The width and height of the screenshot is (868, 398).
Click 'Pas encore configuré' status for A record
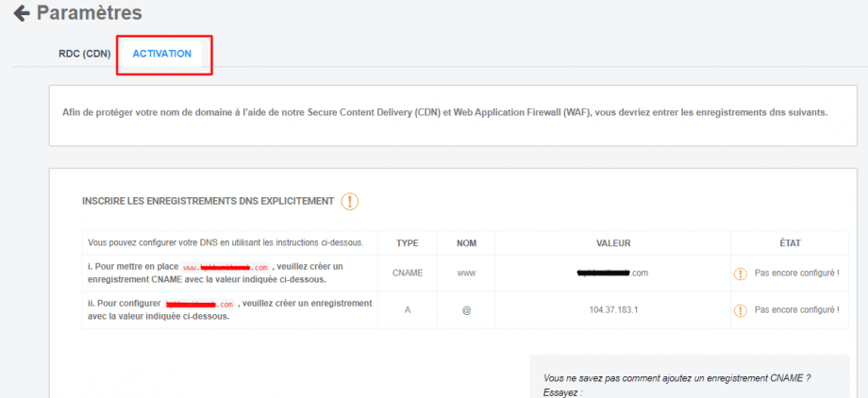[x=796, y=310]
